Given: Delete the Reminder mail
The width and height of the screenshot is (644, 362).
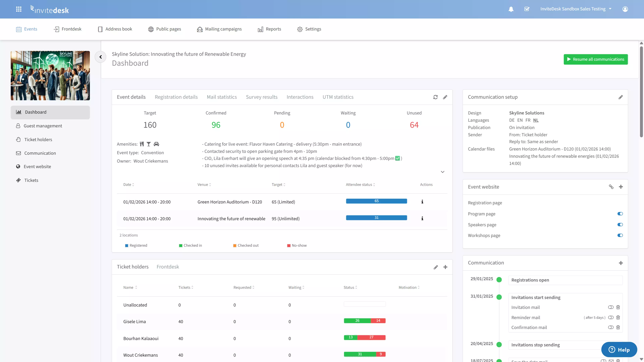Looking at the screenshot, I should [618, 318].
